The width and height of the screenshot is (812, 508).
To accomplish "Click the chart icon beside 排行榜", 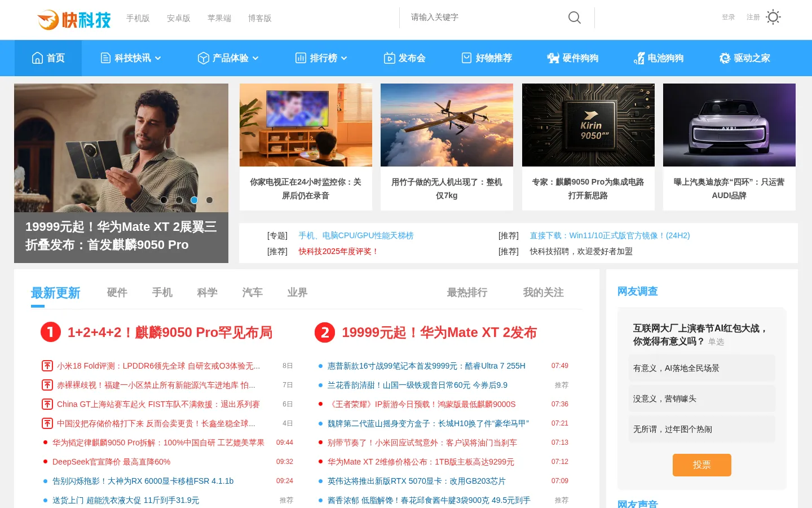I will click(x=301, y=58).
